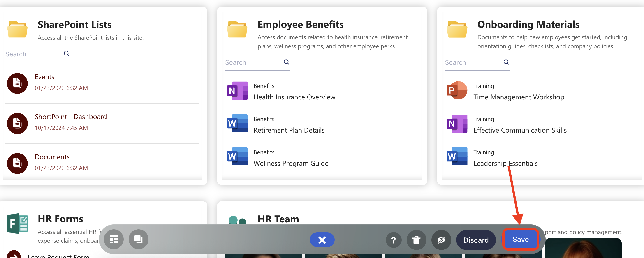Click the Discard button
The height and width of the screenshot is (258, 644).
click(x=475, y=240)
